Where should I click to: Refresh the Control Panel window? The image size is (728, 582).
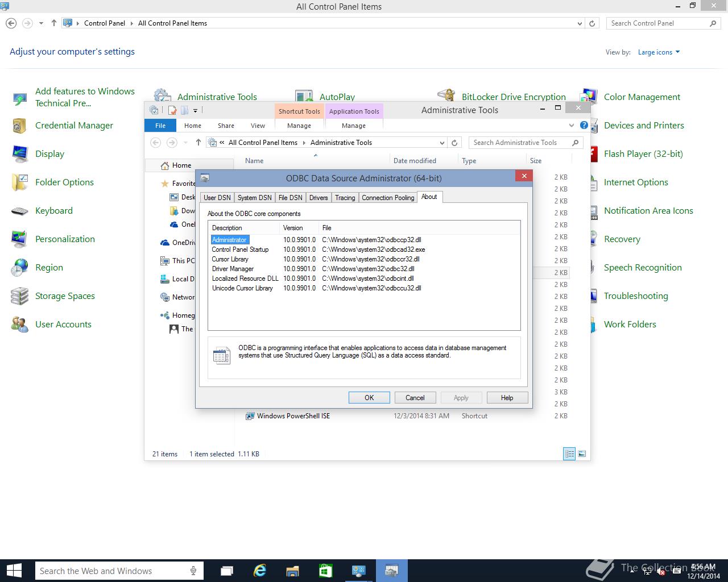(592, 23)
